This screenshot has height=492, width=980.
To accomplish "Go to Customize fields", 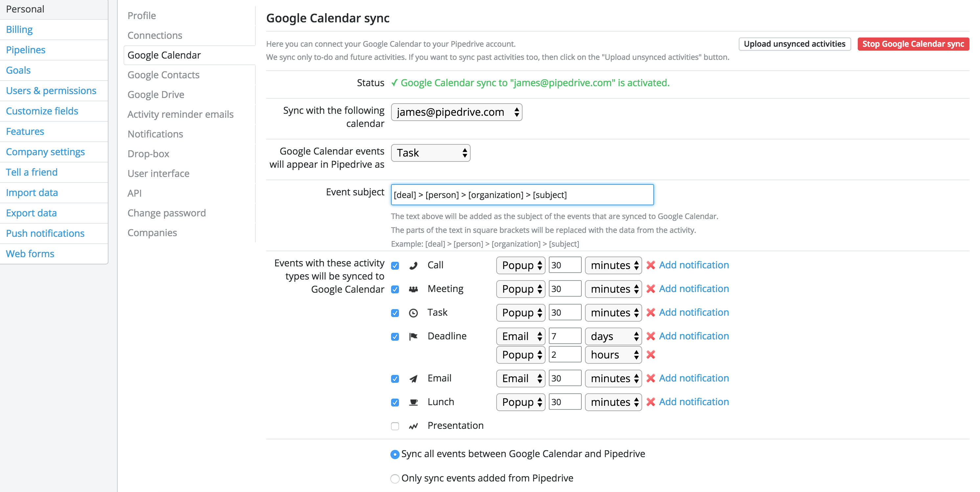I will pos(42,111).
